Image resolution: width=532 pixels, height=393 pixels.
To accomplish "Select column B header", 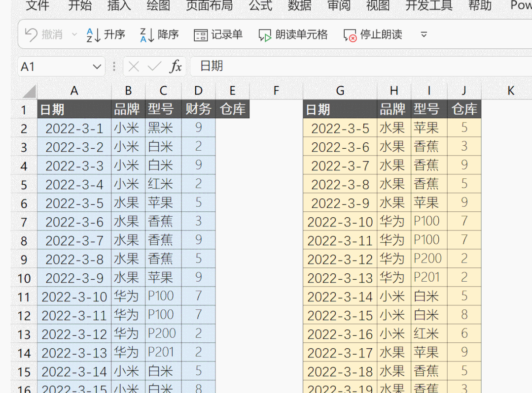I will pyautogui.click(x=128, y=91).
